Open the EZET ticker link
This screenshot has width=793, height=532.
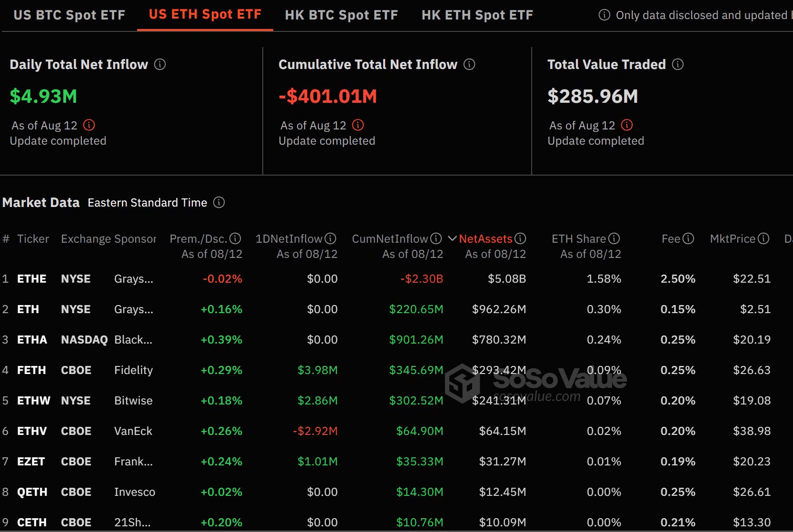click(x=31, y=462)
